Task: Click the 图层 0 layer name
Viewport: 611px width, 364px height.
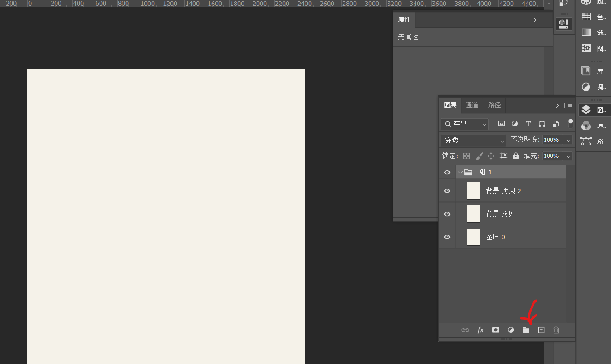Action: pyautogui.click(x=495, y=237)
